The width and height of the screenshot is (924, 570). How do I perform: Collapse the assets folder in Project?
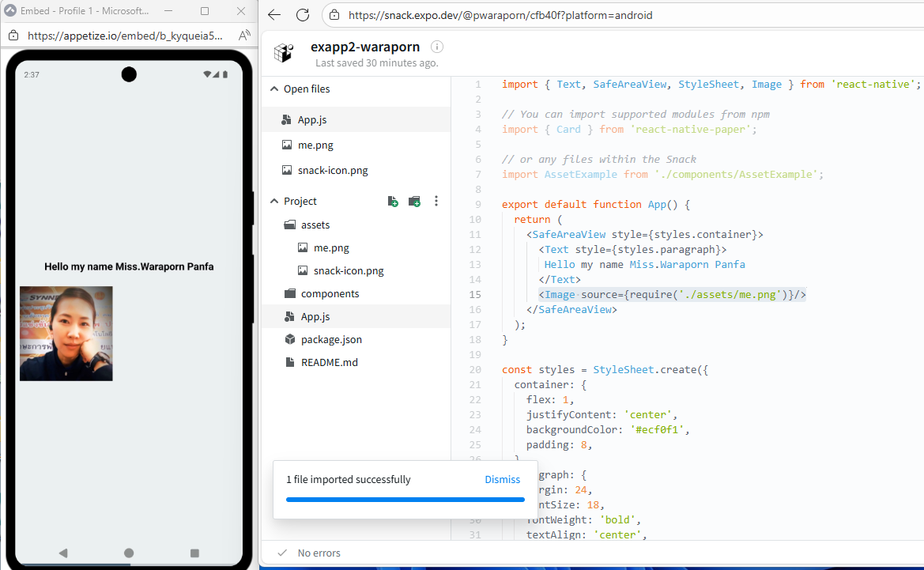[x=315, y=225]
